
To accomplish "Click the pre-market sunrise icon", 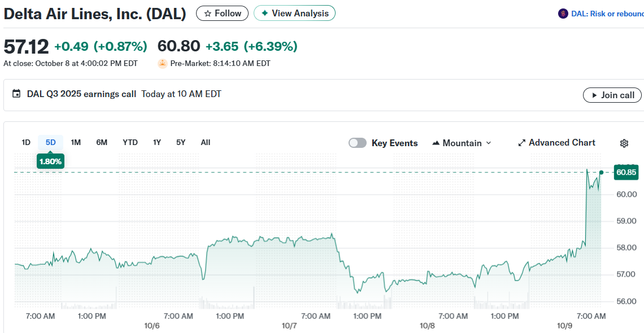I will (162, 63).
